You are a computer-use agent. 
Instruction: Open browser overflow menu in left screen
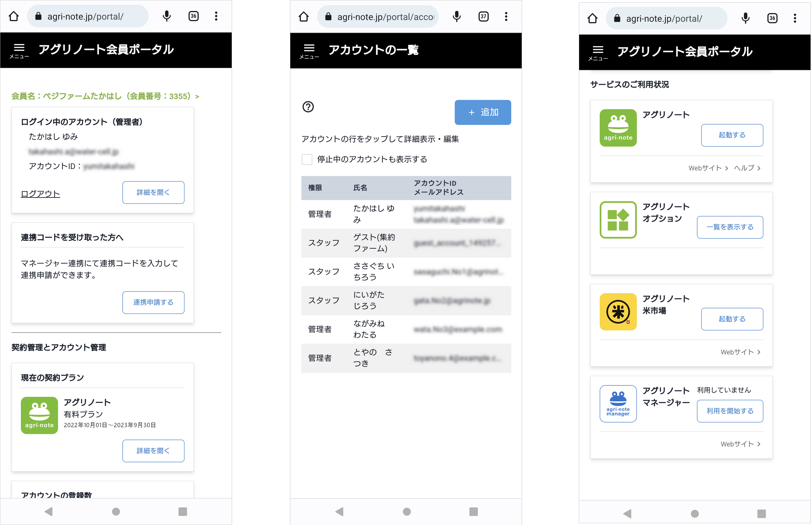point(216,16)
